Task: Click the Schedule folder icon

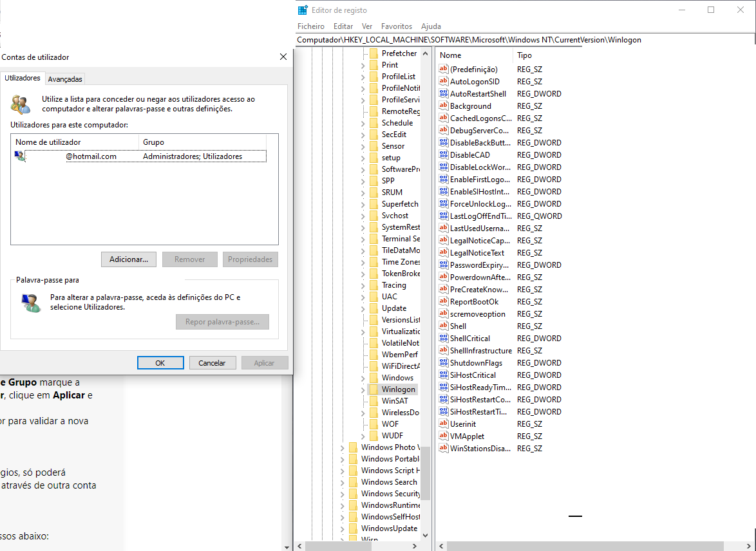Action: pos(373,122)
